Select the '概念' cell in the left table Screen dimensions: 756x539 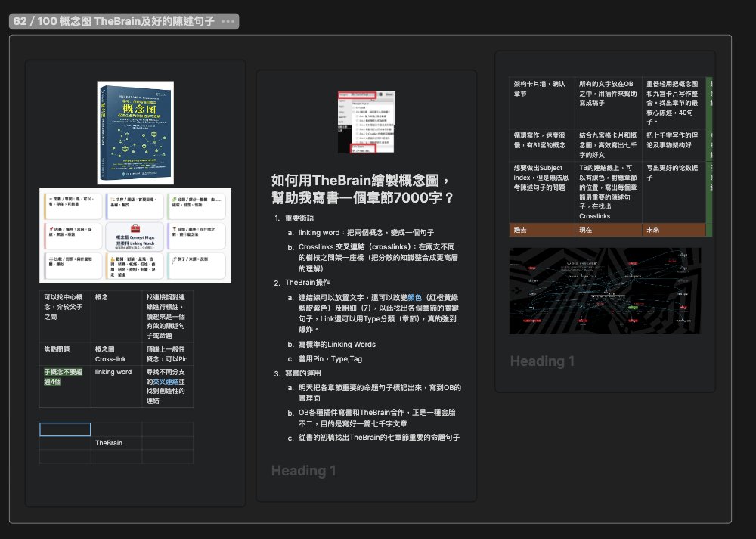116,316
